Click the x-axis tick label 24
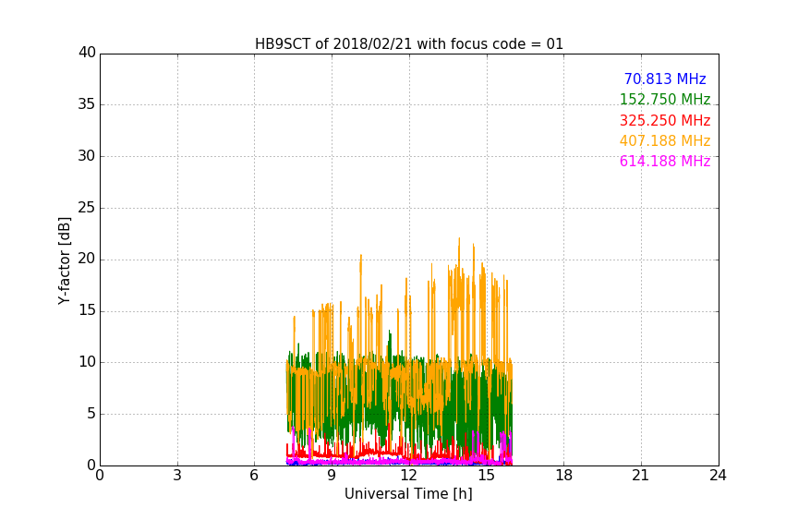 click(x=718, y=476)
